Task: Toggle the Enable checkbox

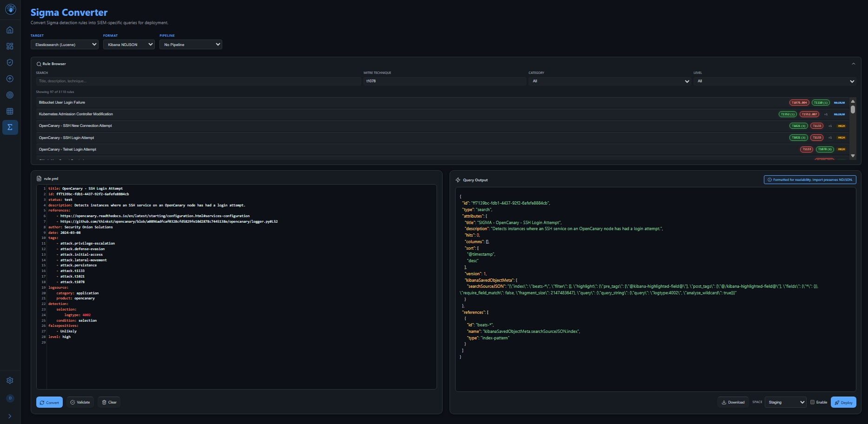Action: coord(812,403)
